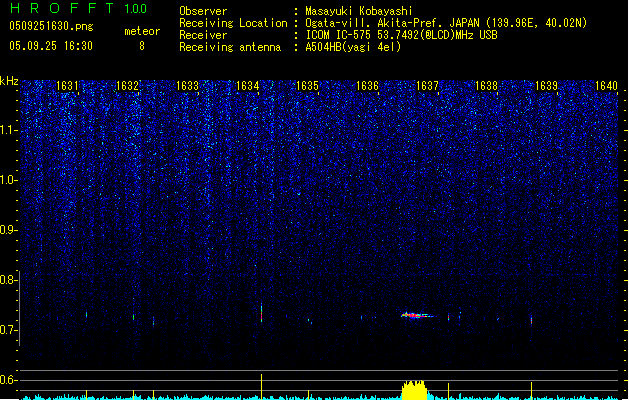This screenshot has height=400, width=629.
Task: Click receiver text ICOM IC-575 53.7492 MHz USB
Action: (x=402, y=35)
